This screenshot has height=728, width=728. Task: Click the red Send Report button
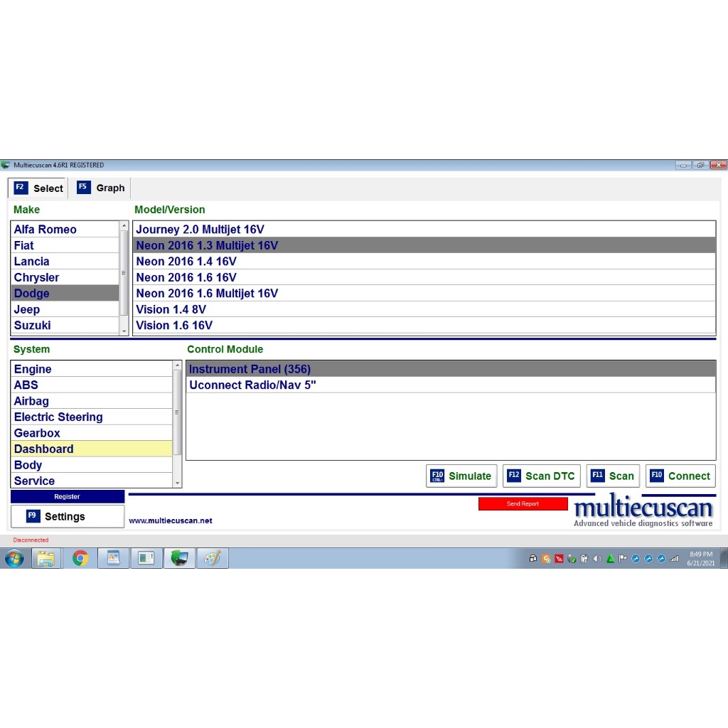[523, 504]
